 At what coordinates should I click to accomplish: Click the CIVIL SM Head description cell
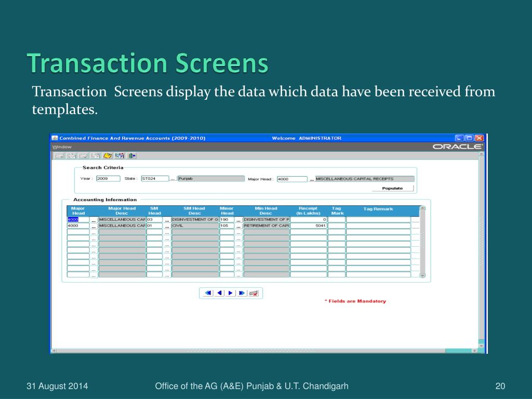pos(195,225)
